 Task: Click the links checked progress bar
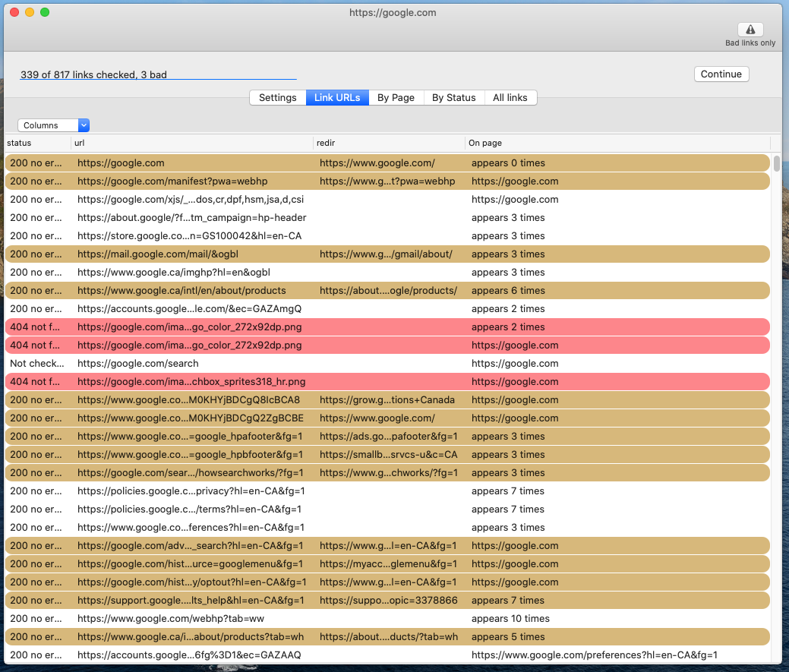click(x=158, y=79)
